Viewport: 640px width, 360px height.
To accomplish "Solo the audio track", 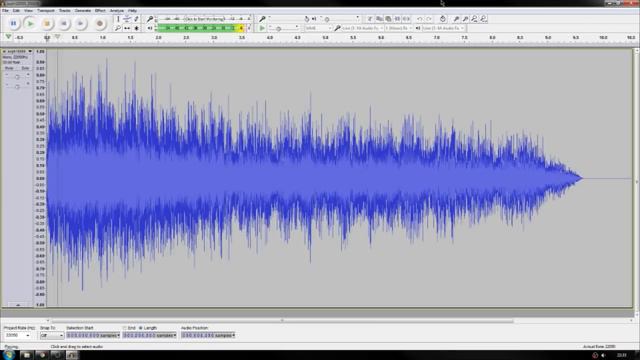I will (25, 68).
